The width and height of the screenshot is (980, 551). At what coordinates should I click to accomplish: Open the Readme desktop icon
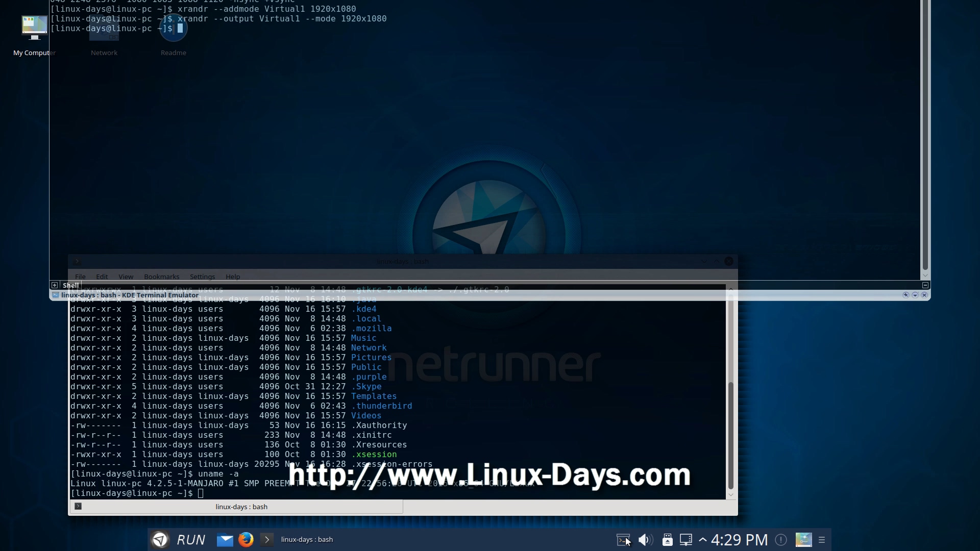pos(174,35)
